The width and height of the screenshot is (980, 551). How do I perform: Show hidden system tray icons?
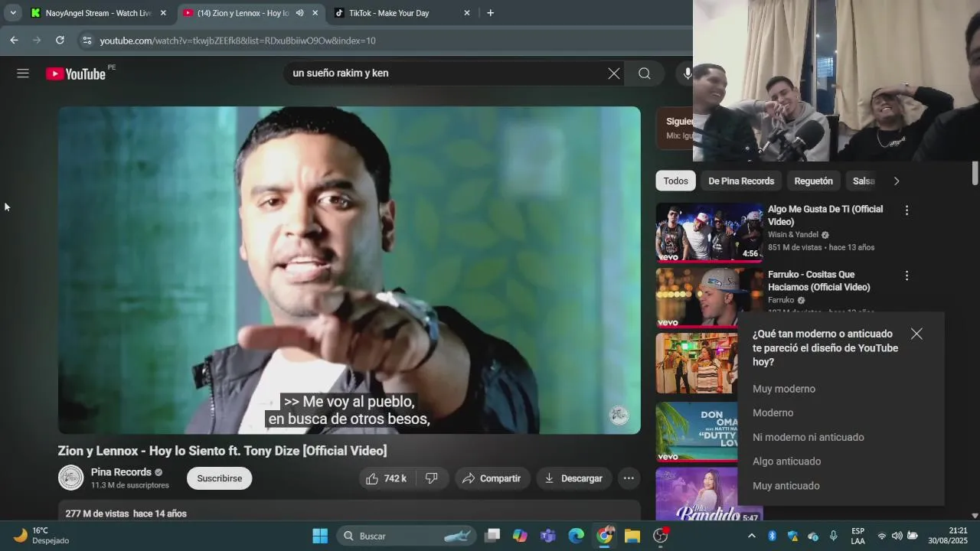tap(751, 536)
